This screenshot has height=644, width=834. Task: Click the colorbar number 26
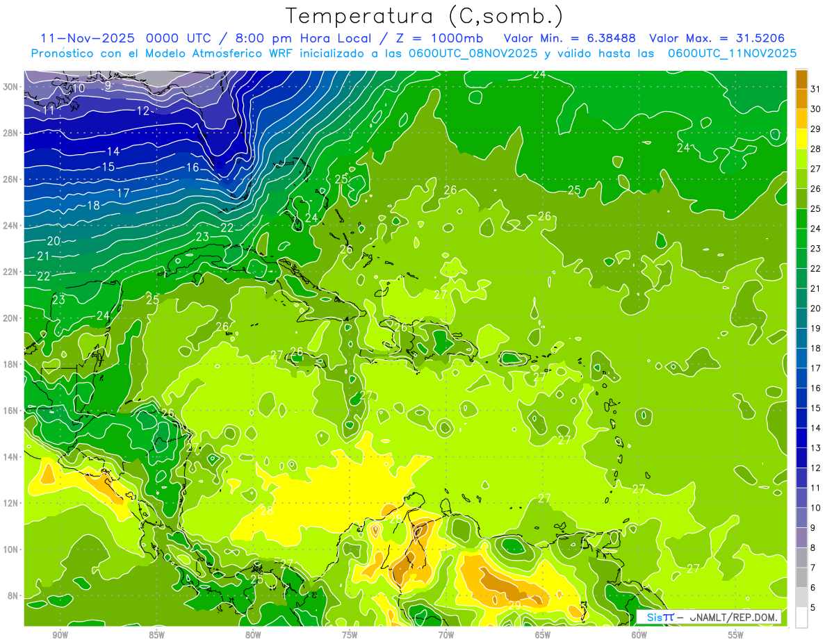(x=816, y=189)
